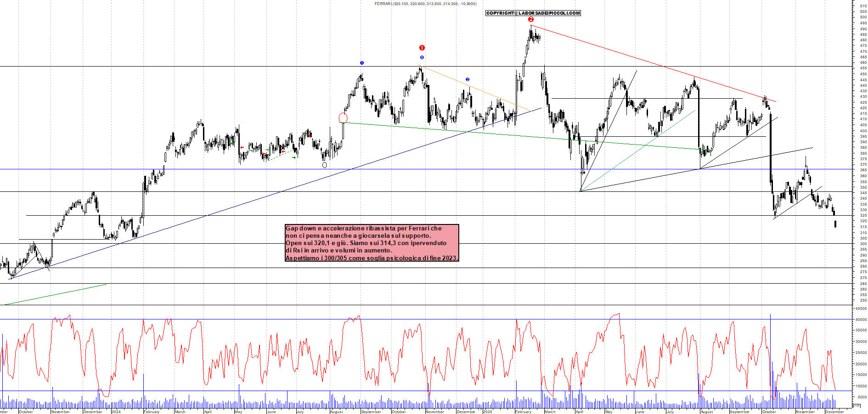Select the blue circled 0 wave label
This screenshot has width=868, height=414.
pos(422,57)
